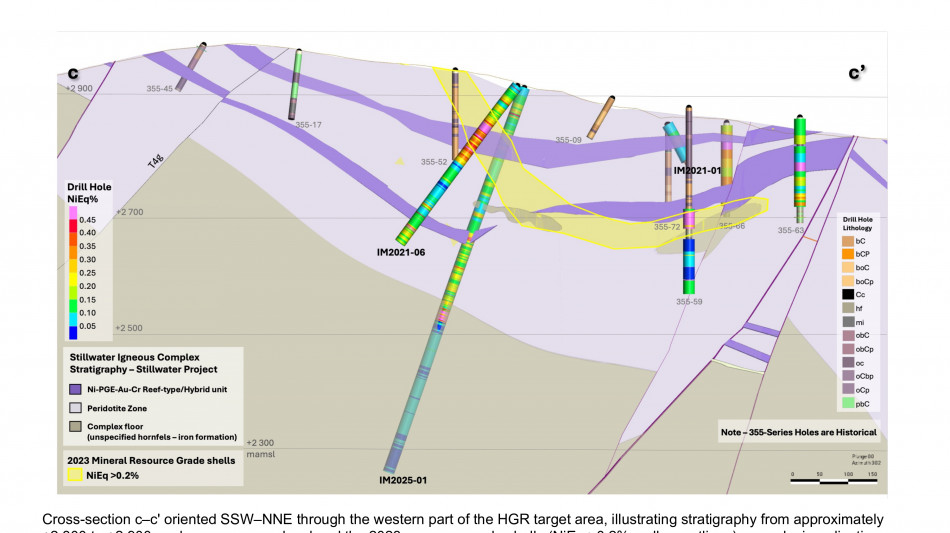Click the 355-59 drill hole label
Viewport: 950px width, 533px height.
pos(689,301)
